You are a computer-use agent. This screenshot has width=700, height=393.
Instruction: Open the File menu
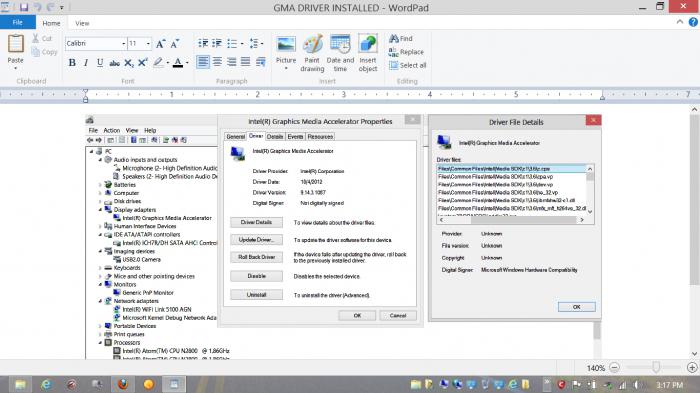(17, 22)
